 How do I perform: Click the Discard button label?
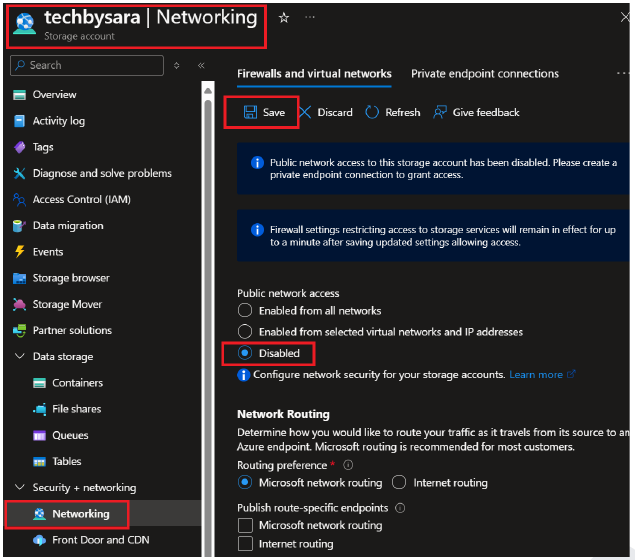click(x=335, y=112)
